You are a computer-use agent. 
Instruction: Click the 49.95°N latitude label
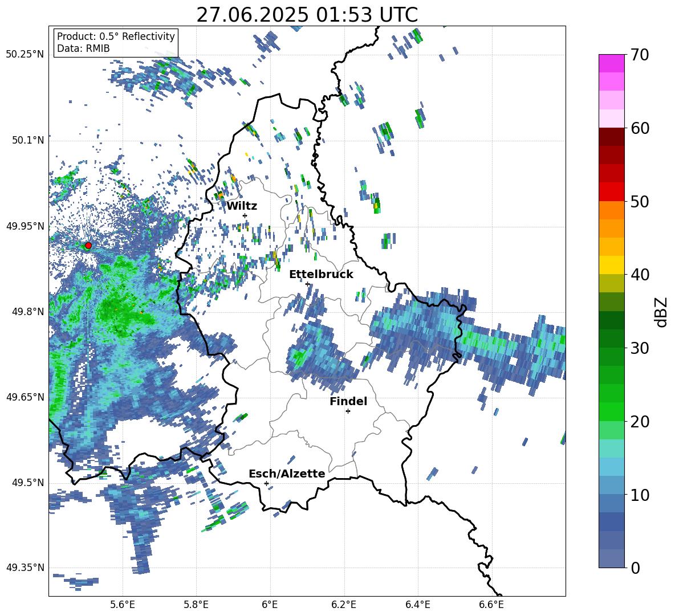click(x=25, y=226)
